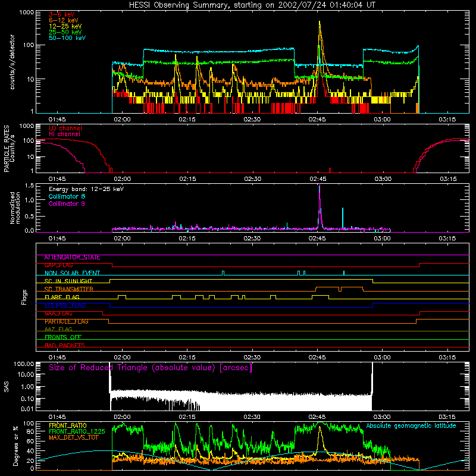Click the FRONTS_OFF flag label
Image resolution: width=476 pixels, height=476 pixels.
click(x=63, y=337)
